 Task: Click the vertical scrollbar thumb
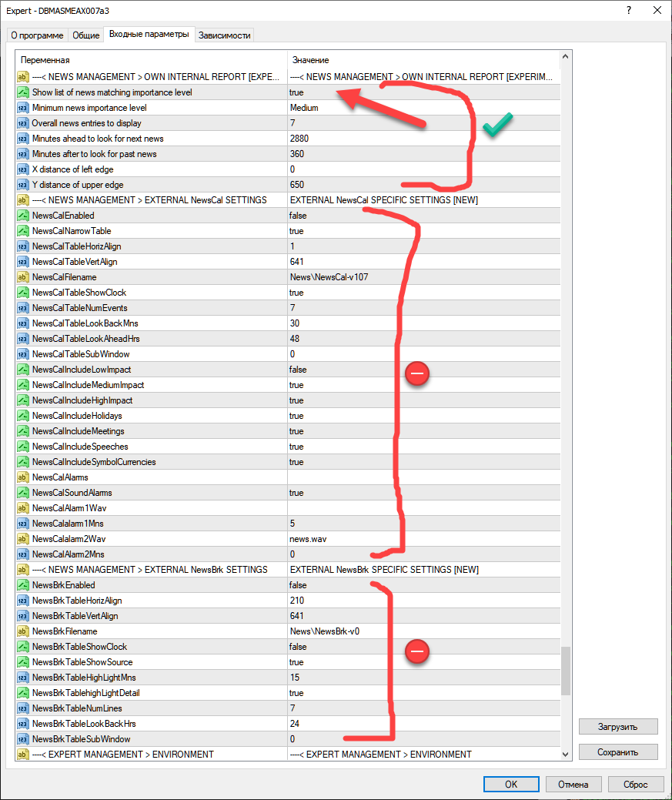pyautogui.click(x=565, y=671)
